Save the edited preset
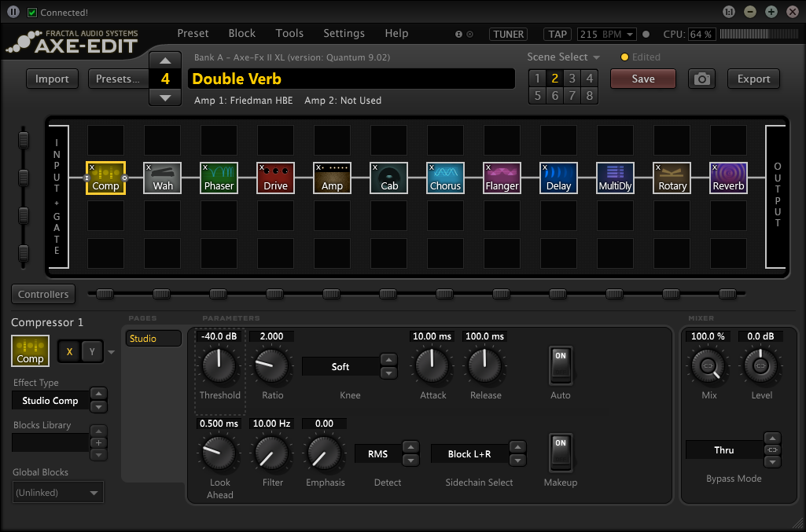Image resolution: width=806 pixels, height=532 pixels. [643, 79]
